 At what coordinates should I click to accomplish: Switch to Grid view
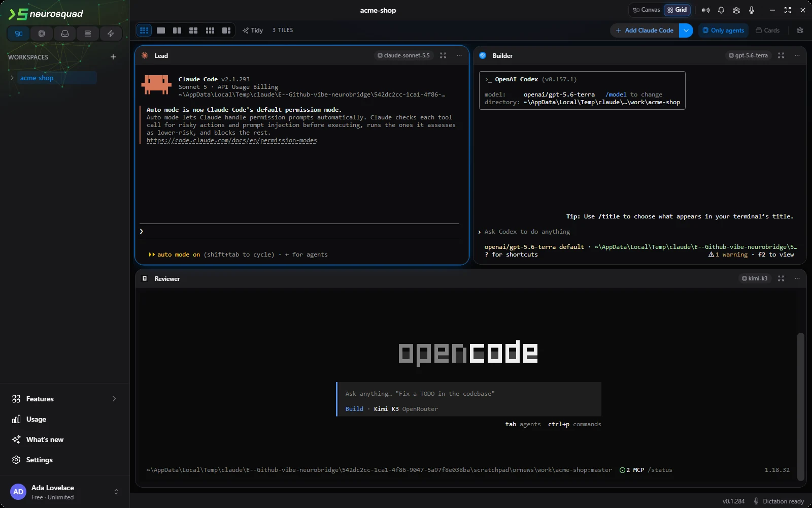click(677, 10)
